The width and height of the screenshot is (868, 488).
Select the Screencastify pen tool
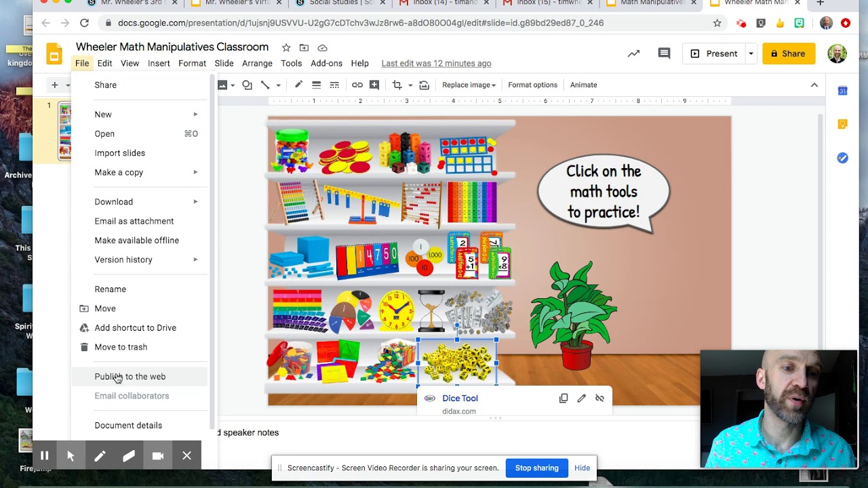coord(100,456)
